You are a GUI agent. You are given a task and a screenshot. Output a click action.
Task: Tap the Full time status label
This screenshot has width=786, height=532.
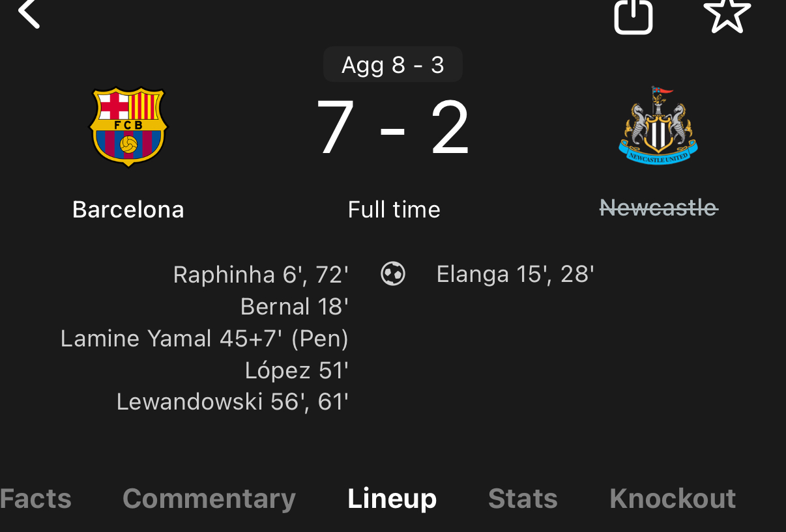coord(394,210)
